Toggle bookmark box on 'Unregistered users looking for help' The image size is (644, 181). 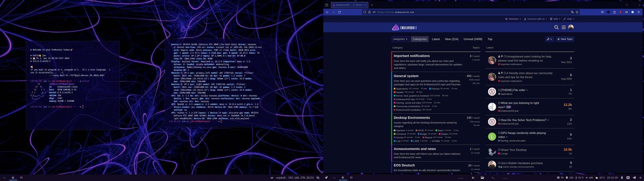pos(504,57)
